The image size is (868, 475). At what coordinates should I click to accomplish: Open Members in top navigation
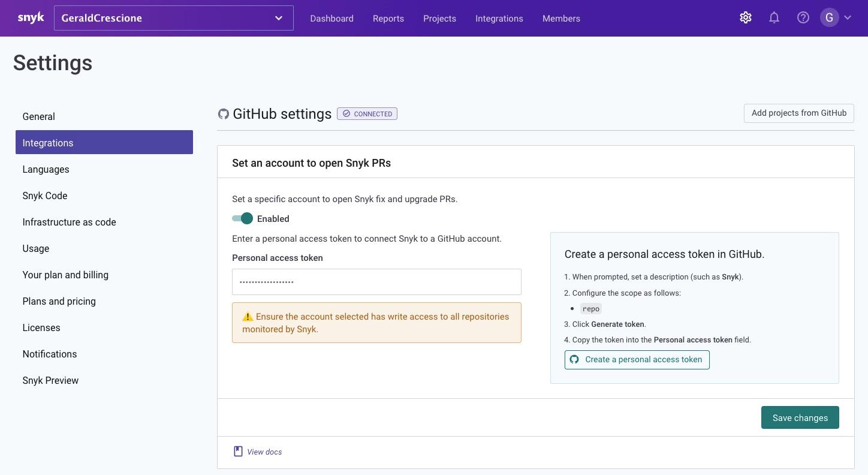(561, 19)
